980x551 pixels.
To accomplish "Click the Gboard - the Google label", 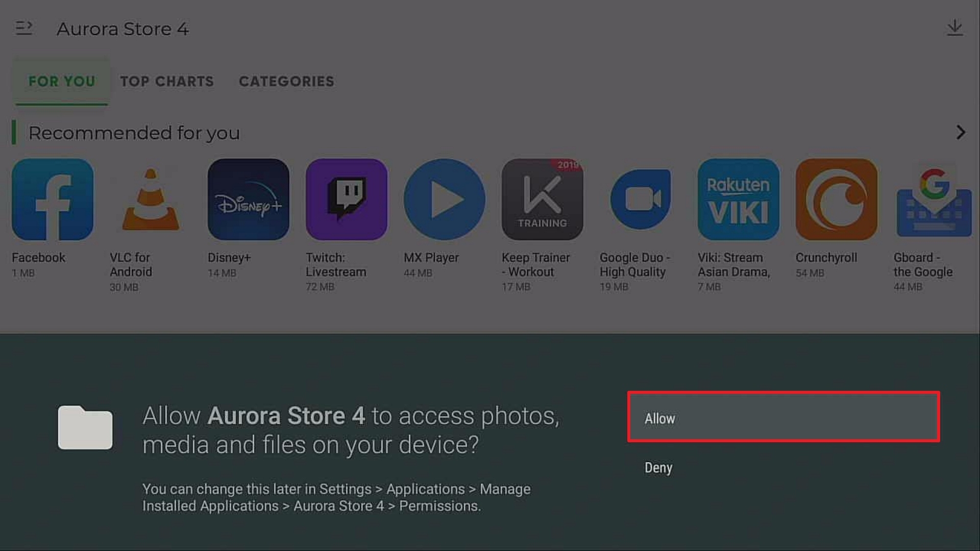I will pos(923,265).
